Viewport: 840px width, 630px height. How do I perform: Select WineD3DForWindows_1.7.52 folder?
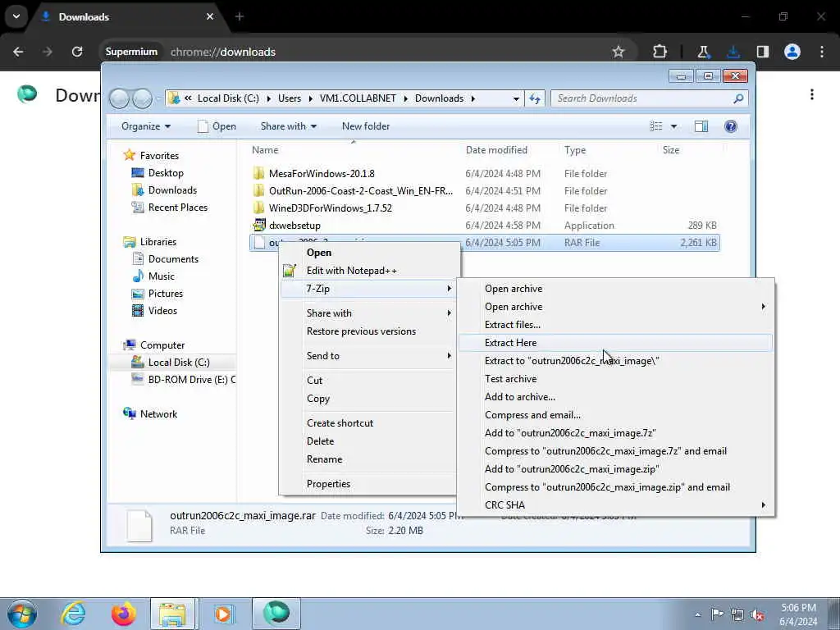pyautogui.click(x=330, y=208)
